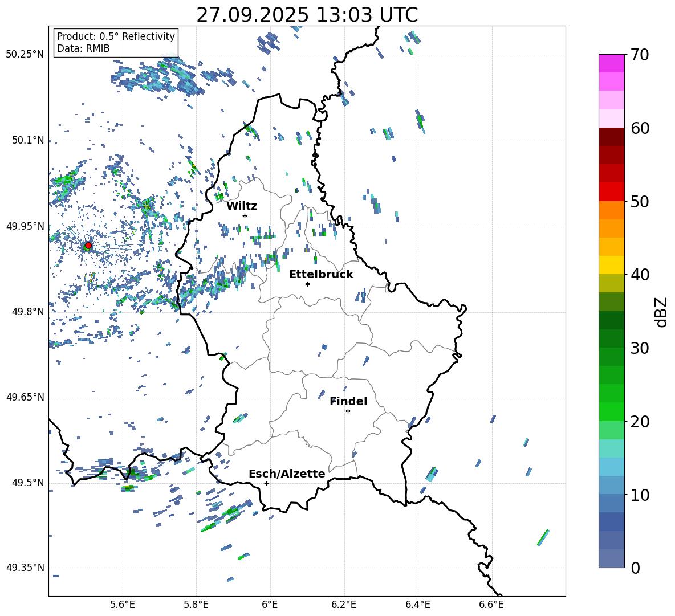Click the Product 0.5° Reflectivity info box
Image resolution: width=675 pixels, height=616 pixels.
116,43
